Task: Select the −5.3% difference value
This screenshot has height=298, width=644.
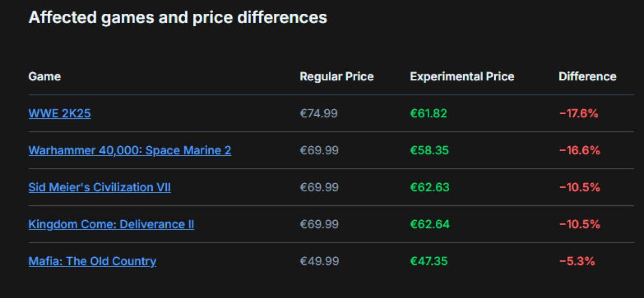Action: point(577,262)
